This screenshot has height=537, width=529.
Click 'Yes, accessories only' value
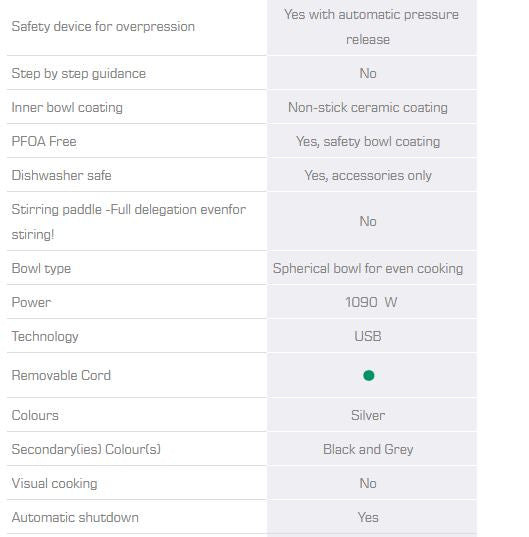point(368,175)
